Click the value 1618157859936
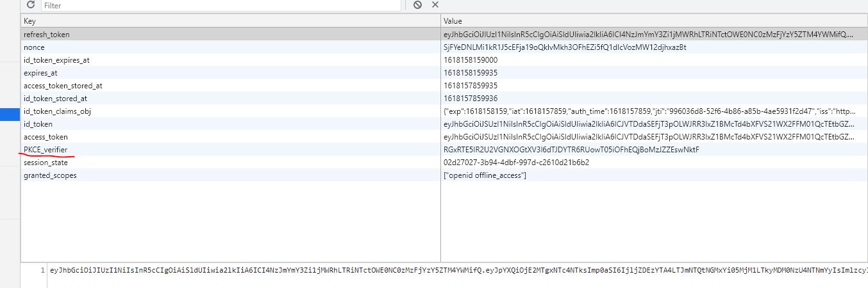 click(x=470, y=99)
